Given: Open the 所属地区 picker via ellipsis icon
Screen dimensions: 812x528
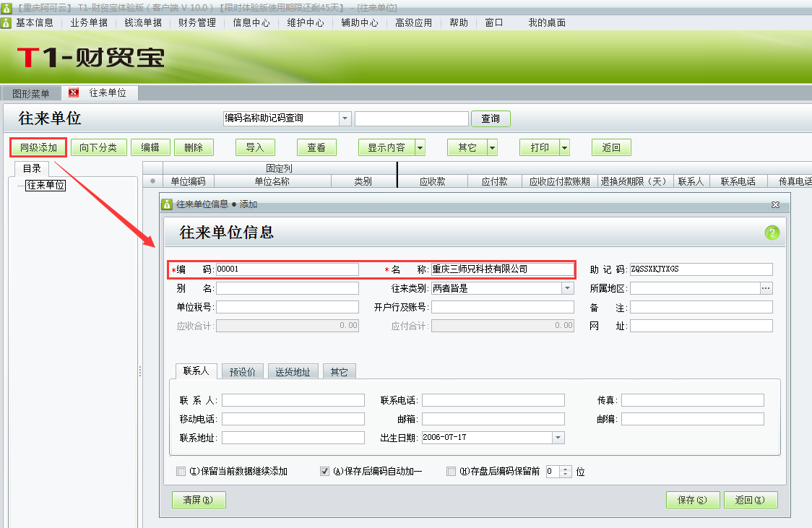Looking at the screenshot, I should click(768, 287).
